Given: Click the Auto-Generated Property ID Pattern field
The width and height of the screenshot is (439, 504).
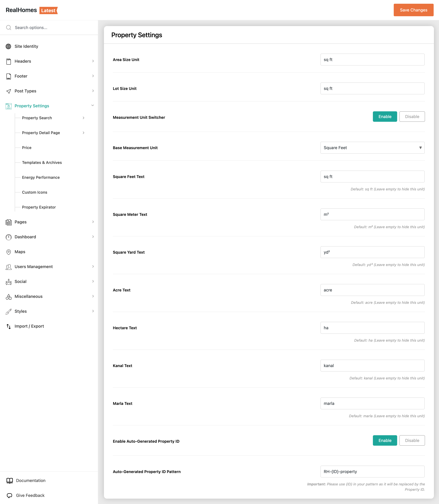Looking at the screenshot, I should (x=372, y=471).
